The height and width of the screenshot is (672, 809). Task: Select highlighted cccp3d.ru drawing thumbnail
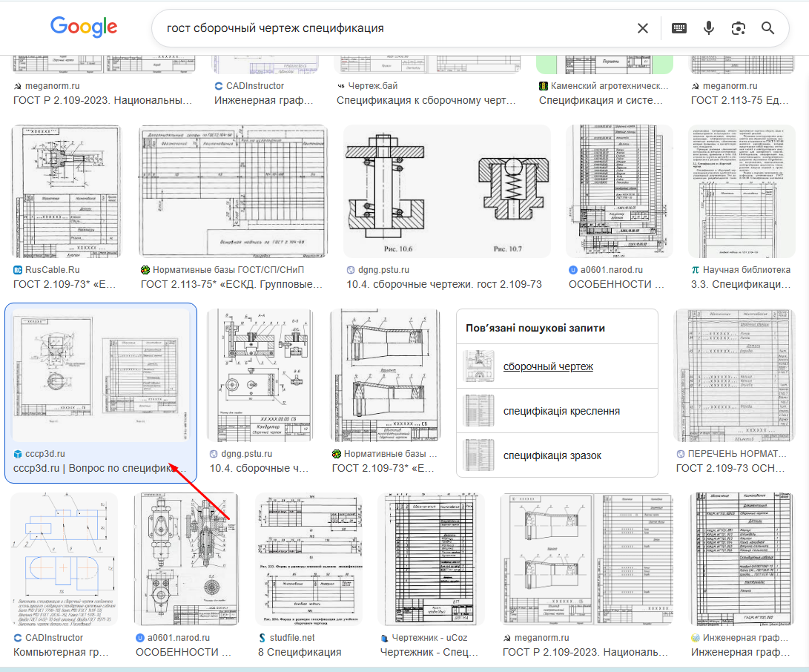click(101, 375)
